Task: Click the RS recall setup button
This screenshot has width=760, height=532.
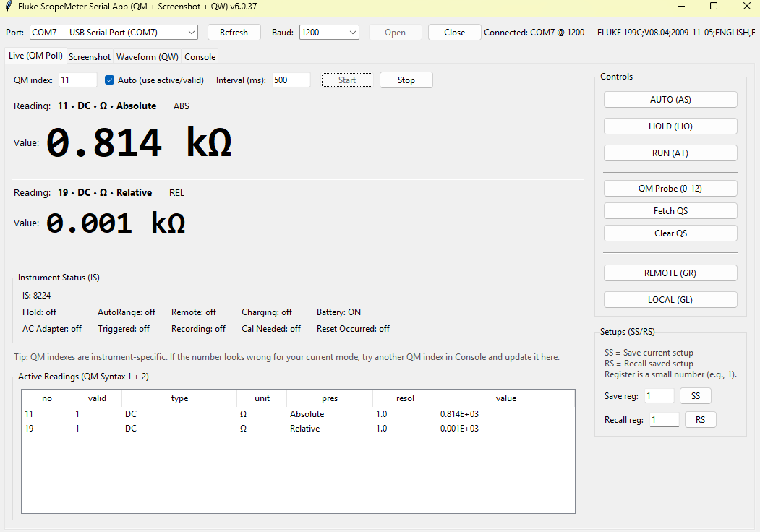Action: click(700, 420)
